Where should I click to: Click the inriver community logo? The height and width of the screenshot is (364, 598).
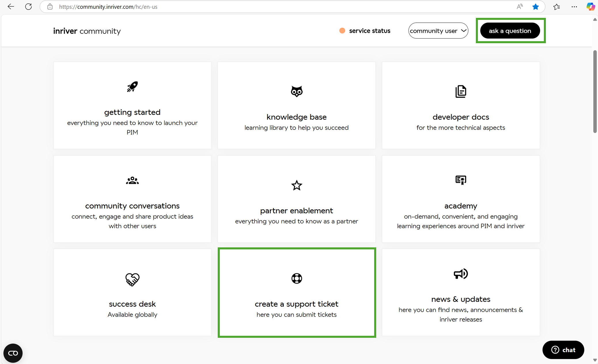87,31
